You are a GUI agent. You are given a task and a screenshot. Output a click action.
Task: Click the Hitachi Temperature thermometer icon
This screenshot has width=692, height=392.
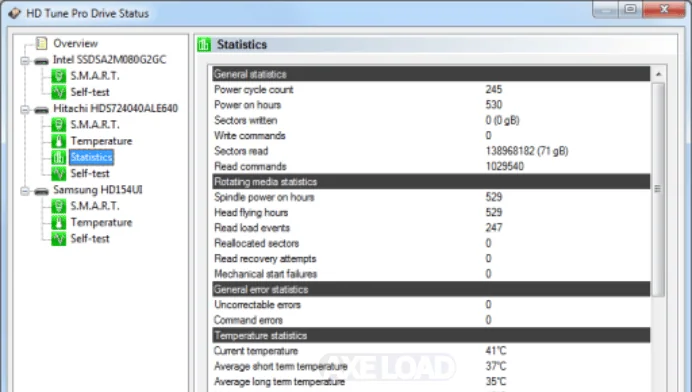click(58, 141)
